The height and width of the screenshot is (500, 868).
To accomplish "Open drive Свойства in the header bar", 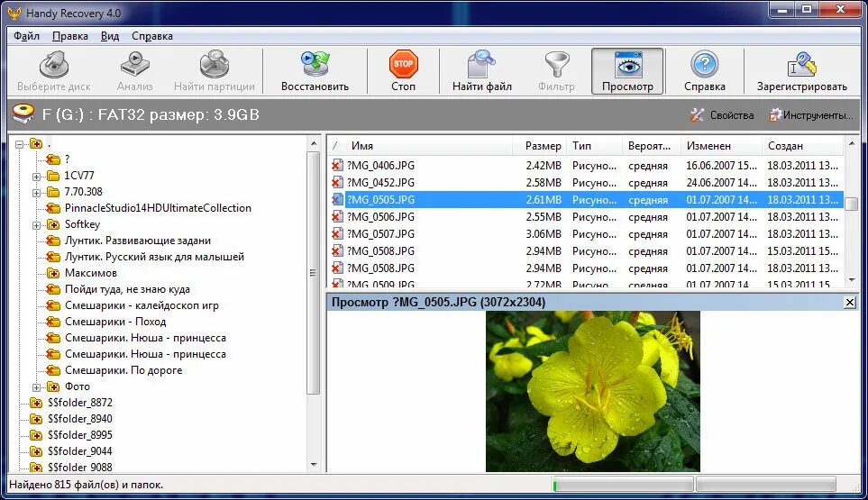I will point(722,115).
